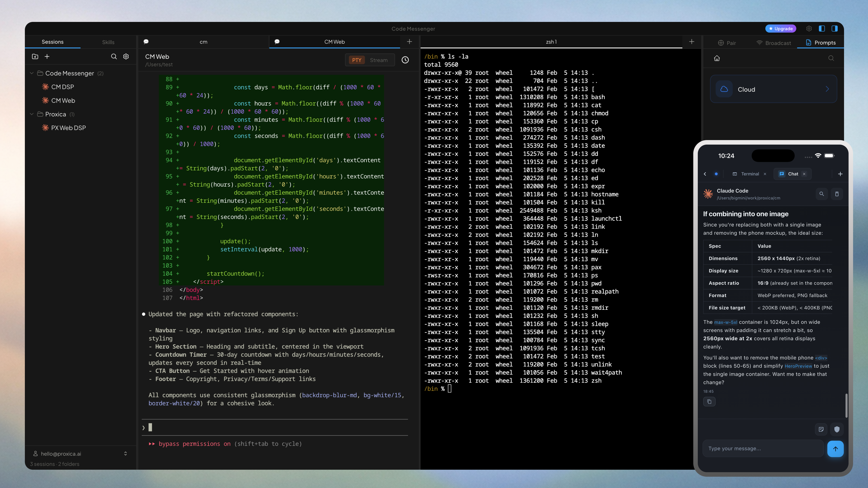Image resolution: width=868 pixels, height=488 pixels.
Task: Switch to the Skills tab
Action: tap(108, 42)
